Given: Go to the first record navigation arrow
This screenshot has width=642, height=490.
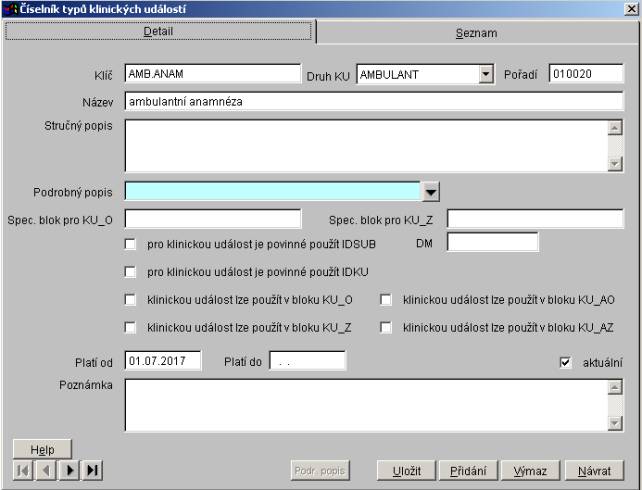Looking at the screenshot, I should (22, 469).
